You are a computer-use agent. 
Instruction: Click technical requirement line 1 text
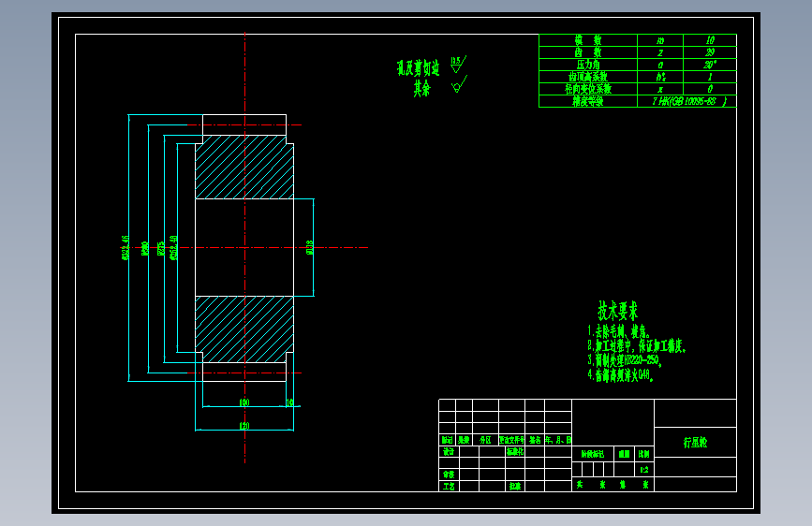pyautogui.click(x=619, y=331)
